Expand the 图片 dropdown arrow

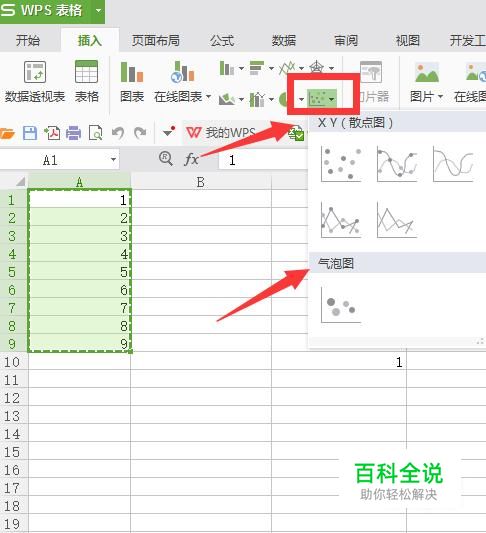coord(440,97)
